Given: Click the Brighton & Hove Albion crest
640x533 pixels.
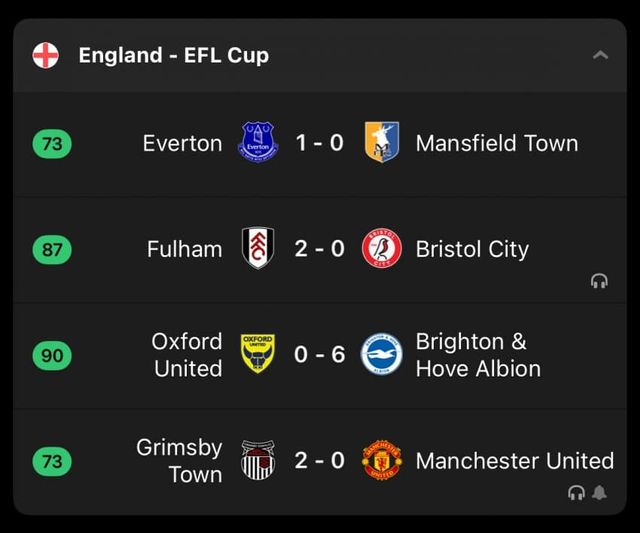Looking at the screenshot, I should pyautogui.click(x=381, y=354).
